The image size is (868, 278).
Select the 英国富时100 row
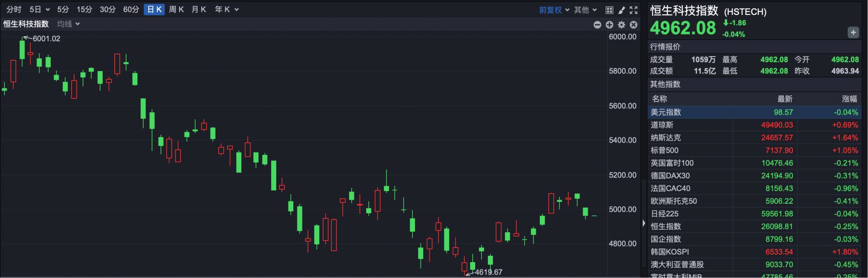click(754, 163)
